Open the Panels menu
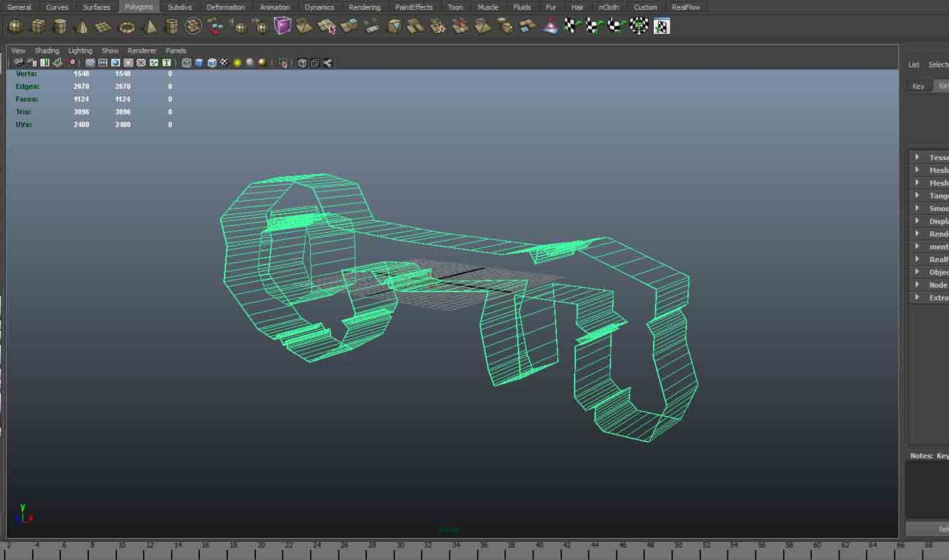 [175, 50]
